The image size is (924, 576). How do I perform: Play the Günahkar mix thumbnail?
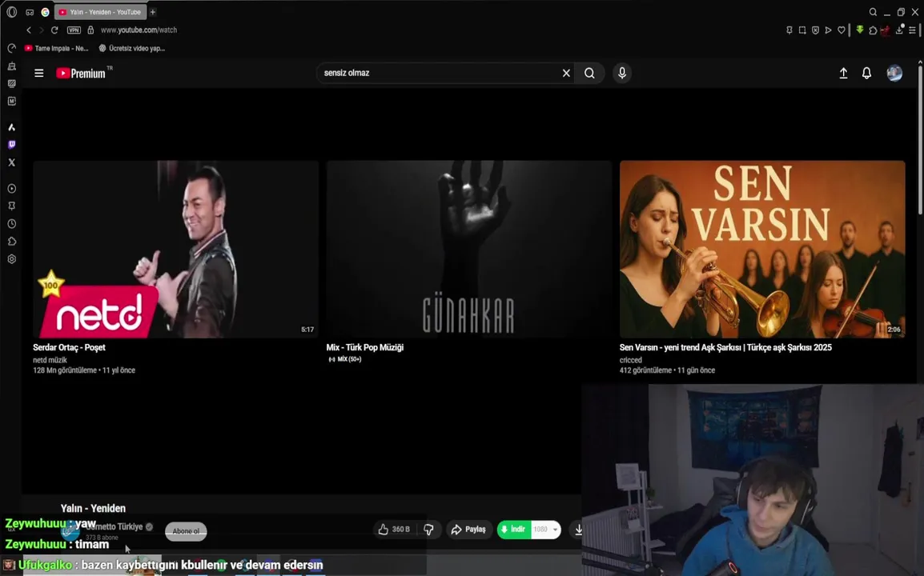pyautogui.click(x=469, y=249)
